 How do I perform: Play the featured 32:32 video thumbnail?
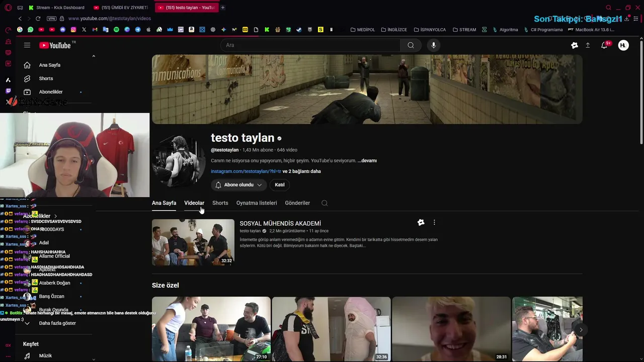(x=193, y=242)
